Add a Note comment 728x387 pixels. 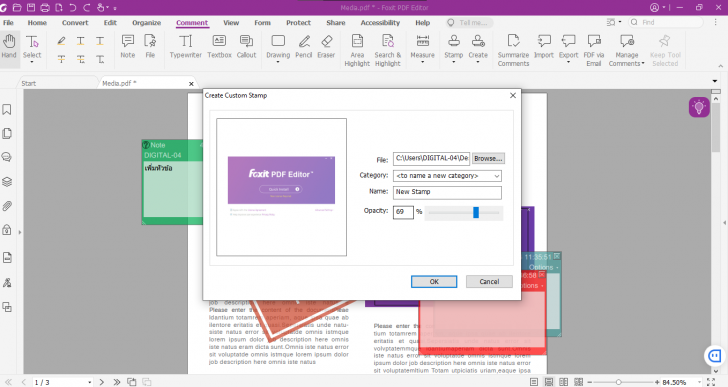pyautogui.click(x=128, y=46)
